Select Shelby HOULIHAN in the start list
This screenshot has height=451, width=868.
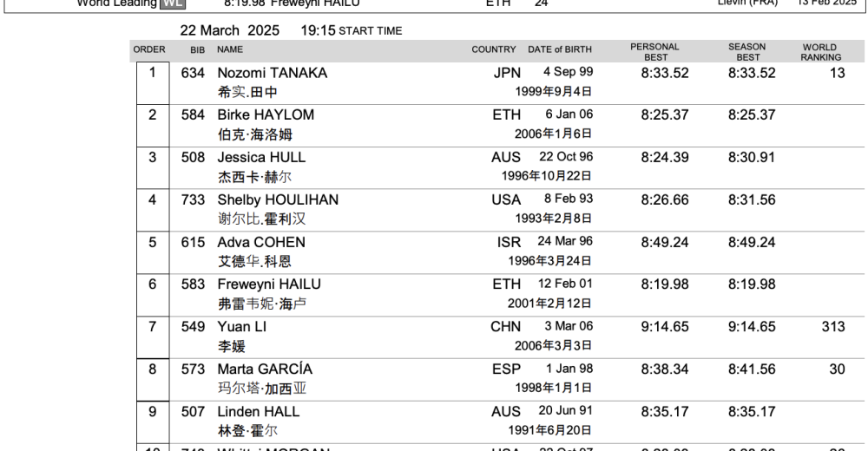coord(278,199)
